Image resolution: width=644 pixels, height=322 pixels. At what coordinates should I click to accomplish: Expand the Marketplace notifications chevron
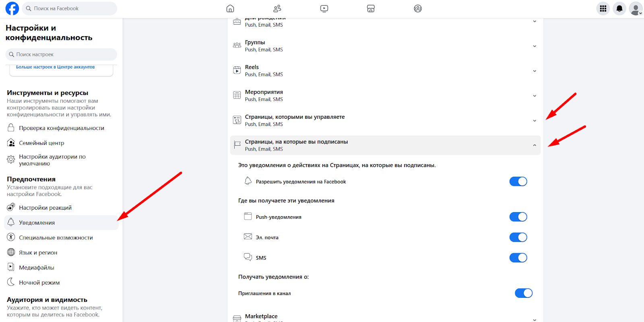(x=535, y=320)
